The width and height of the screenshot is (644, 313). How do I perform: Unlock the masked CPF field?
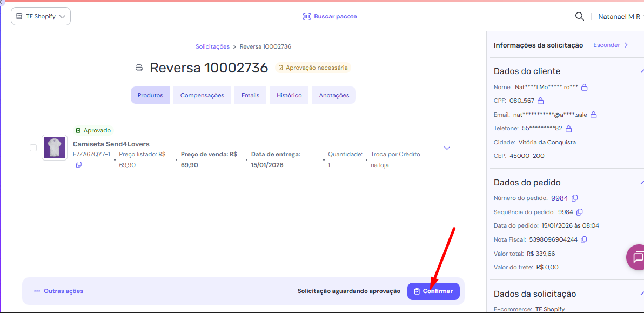540,101
